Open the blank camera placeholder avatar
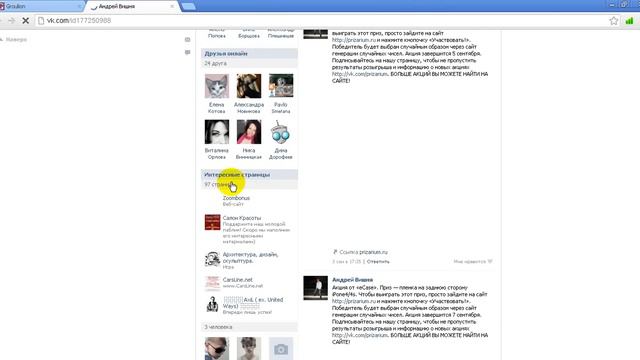Image resolution: width=640 pixels, height=360 pixels. (281, 349)
